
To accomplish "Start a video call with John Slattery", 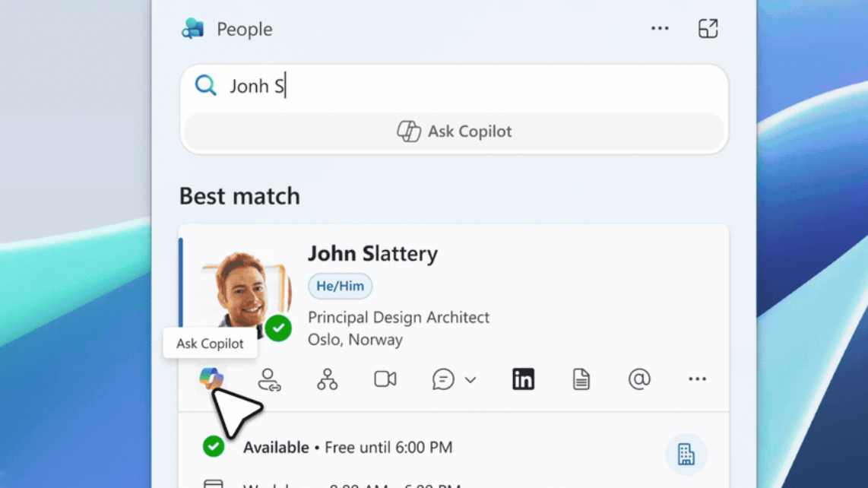I will 385,379.
